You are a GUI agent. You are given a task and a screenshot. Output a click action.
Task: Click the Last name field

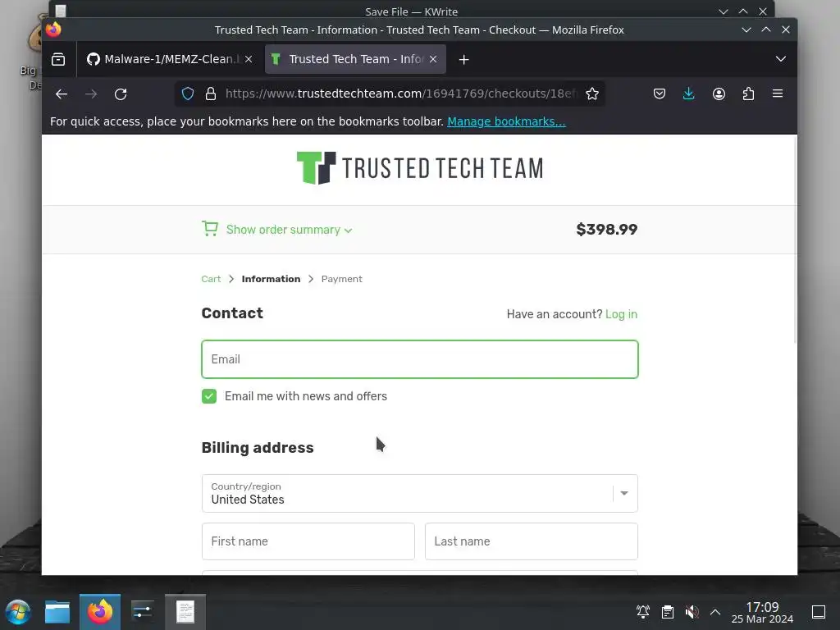point(531,541)
